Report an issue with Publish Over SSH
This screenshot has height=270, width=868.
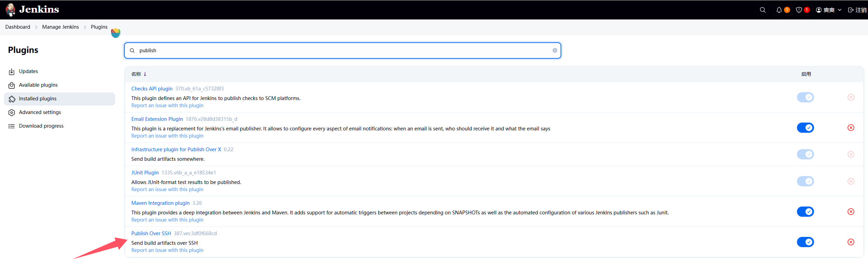pos(167,250)
